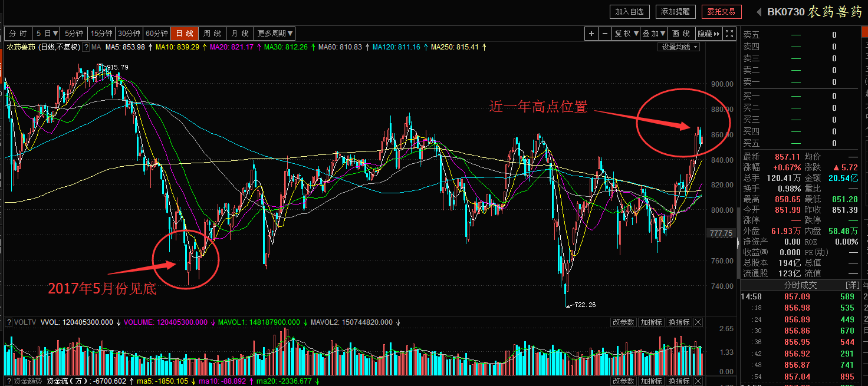Click the 添加提醒 button
This screenshot has height=386, width=868.
675,11
